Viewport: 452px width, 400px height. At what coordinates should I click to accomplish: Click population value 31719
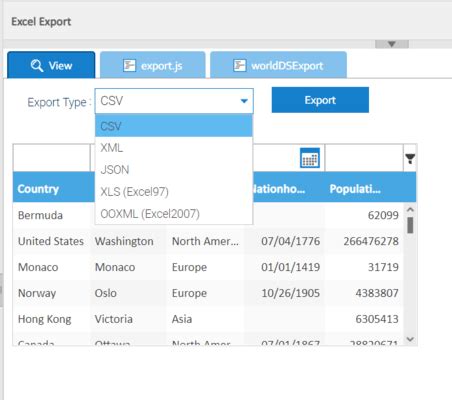coord(364,267)
